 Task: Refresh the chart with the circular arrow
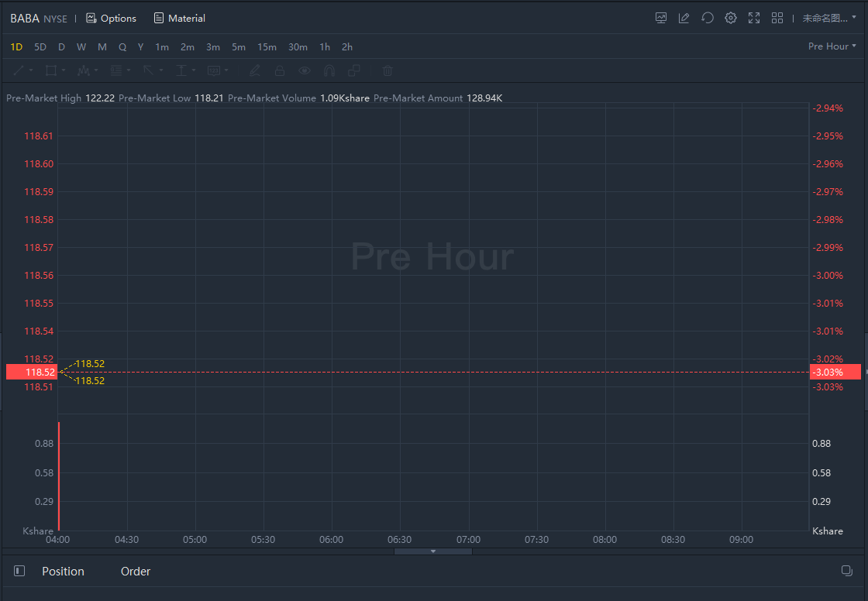pos(708,18)
